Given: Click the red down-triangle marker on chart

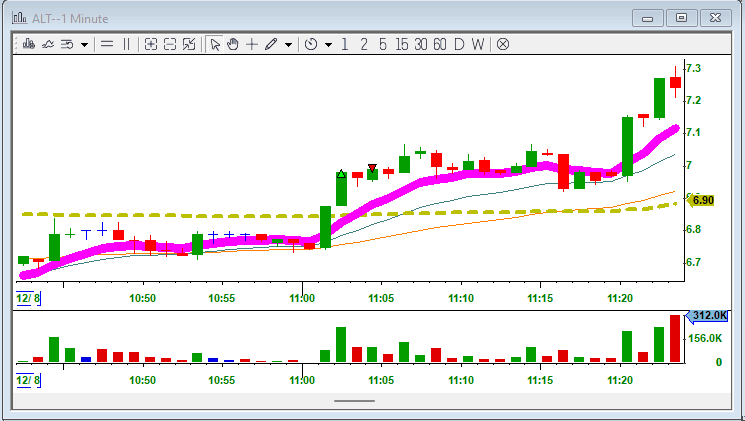Looking at the screenshot, I should [372, 168].
